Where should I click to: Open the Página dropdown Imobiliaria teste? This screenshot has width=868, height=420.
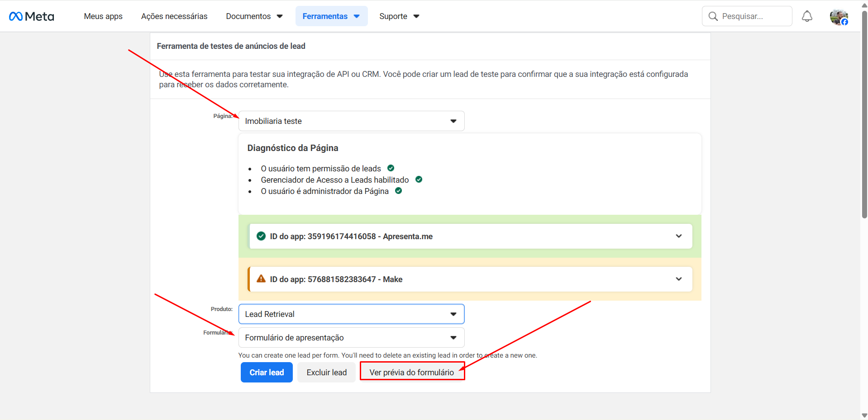pos(351,121)
